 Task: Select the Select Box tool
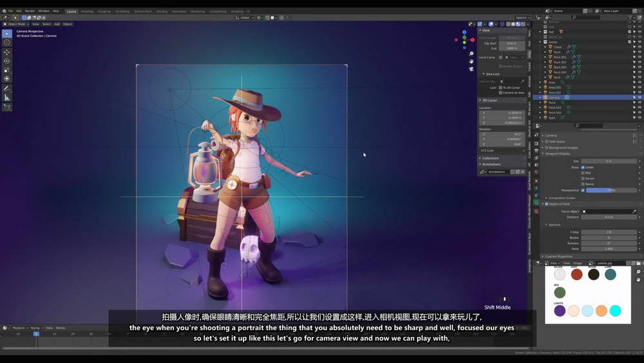(7, 34)
